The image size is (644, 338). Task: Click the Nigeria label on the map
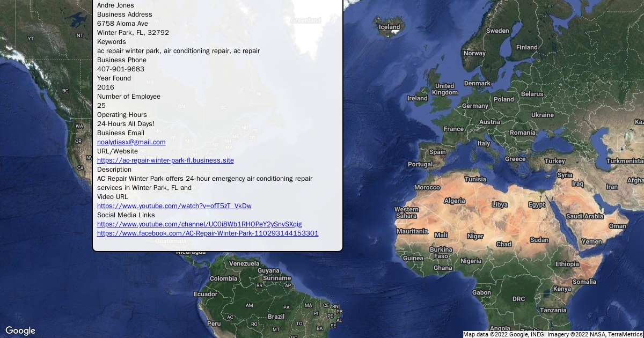point(471,261)
